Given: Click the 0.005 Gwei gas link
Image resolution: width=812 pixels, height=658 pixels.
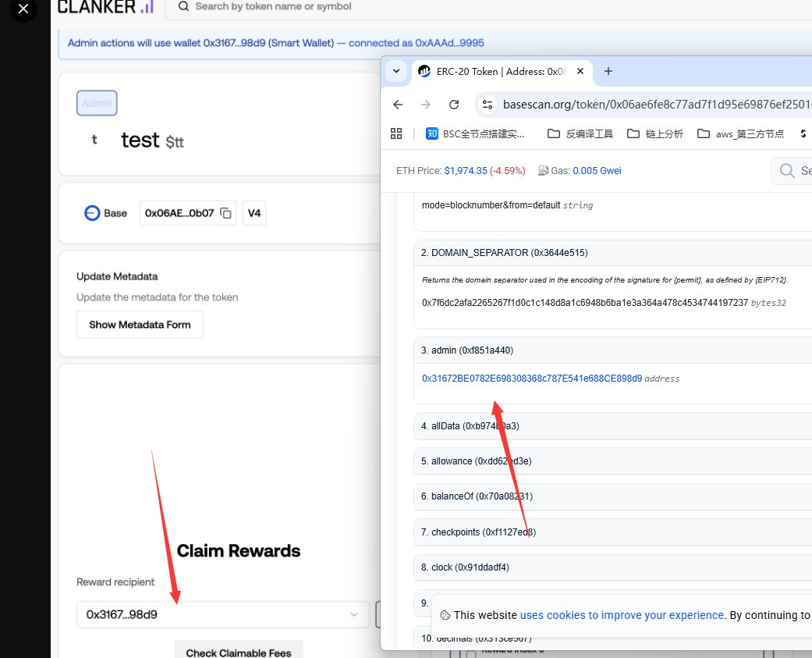Looking at the screenshot, I should [x=597, y=170].
